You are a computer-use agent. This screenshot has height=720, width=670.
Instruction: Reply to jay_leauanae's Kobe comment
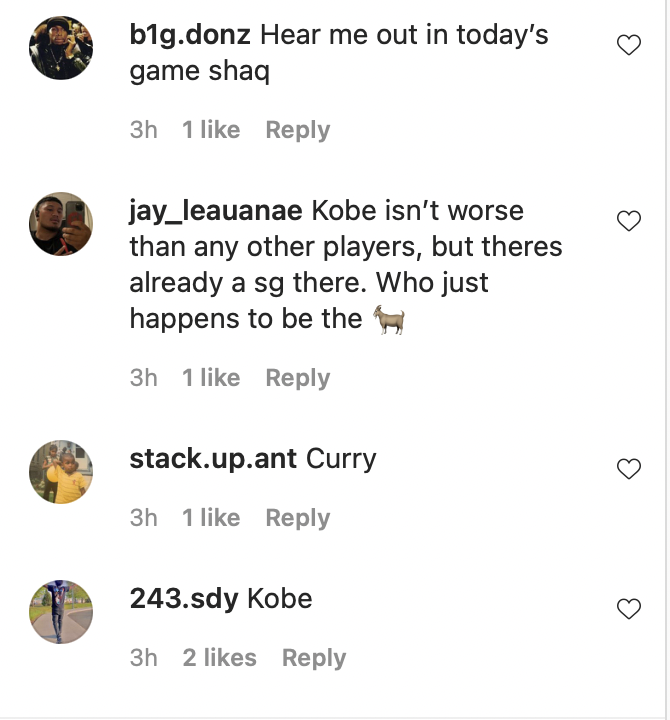click(x=297, y=378)
